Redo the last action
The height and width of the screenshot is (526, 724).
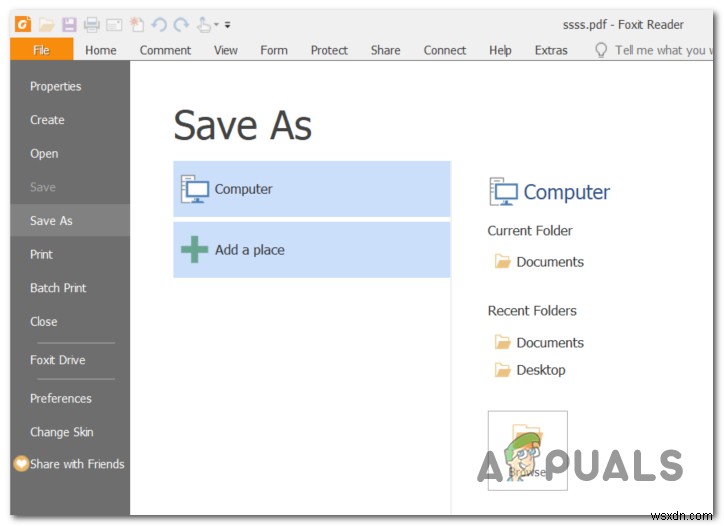181,24
